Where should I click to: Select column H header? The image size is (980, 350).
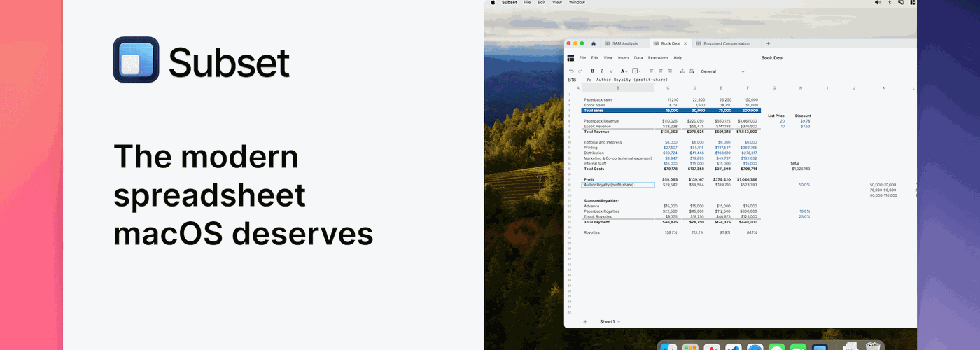coord(801,88)
